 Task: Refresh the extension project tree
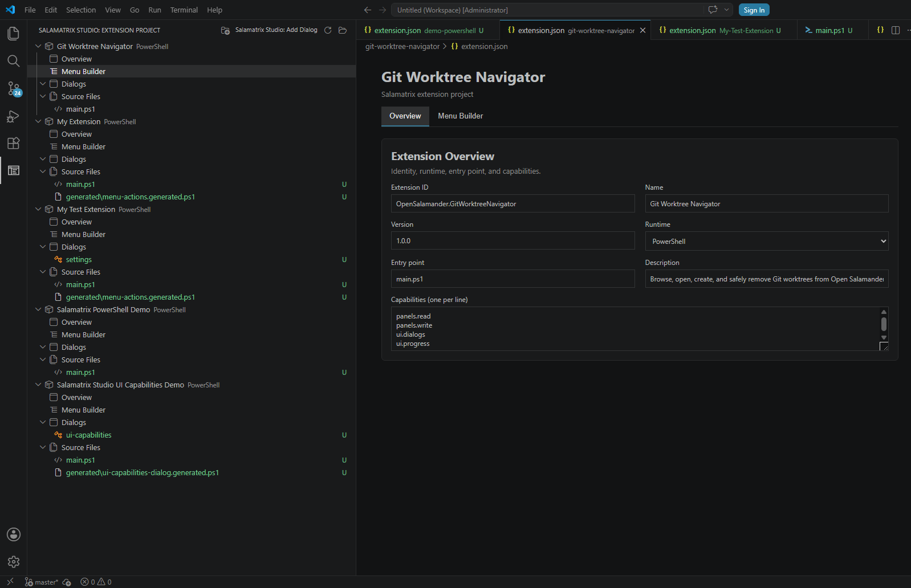point(328,30)
